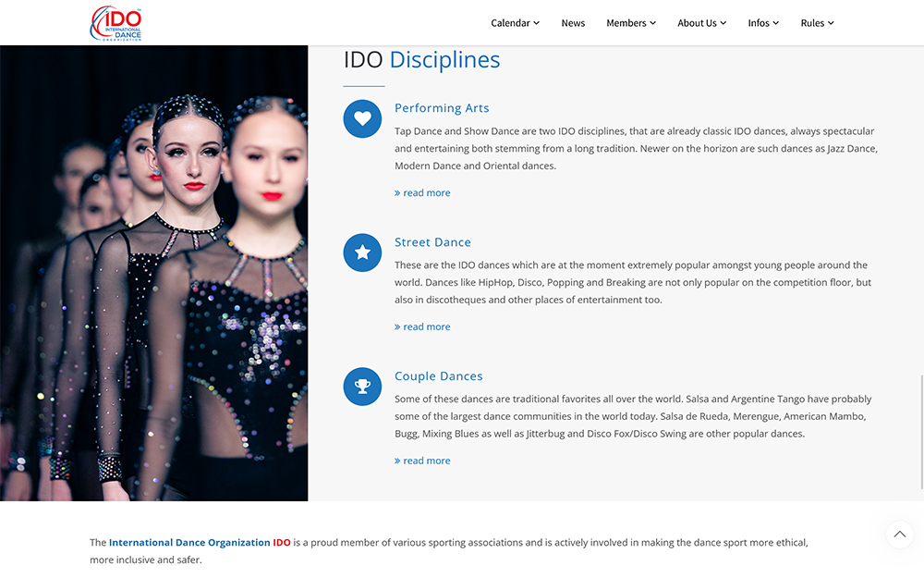Viewport: 924px width, 578px height.
Task: Open the Performing Arts heading link
Action: click(x=442, y=108)
